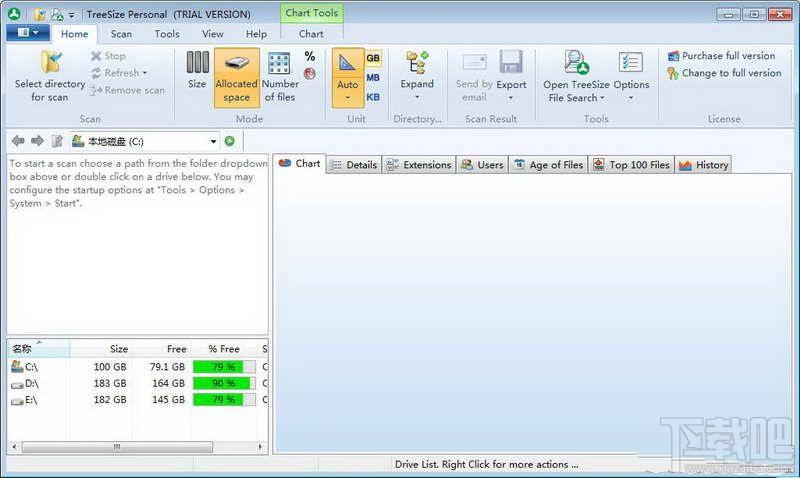Click the 90 % free bar for D:
800x478 pixels.
(224, 383)
